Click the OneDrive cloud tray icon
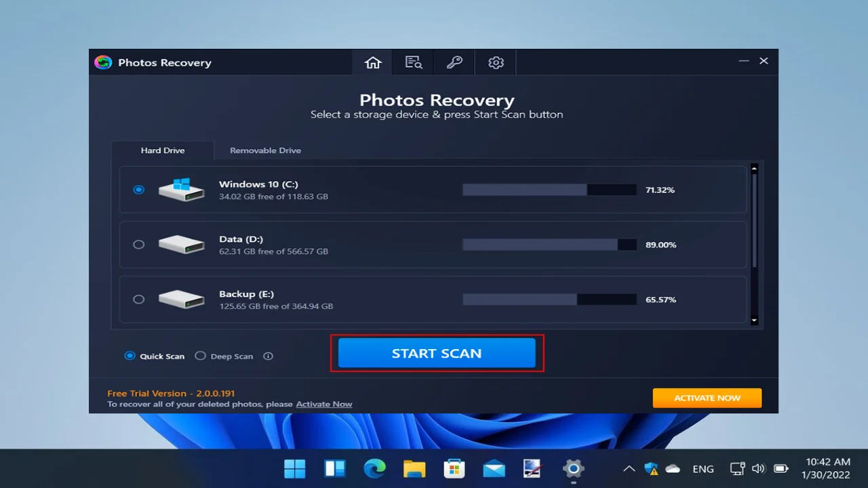This screenshot has width=868, height=488. (x=673, y=468)
